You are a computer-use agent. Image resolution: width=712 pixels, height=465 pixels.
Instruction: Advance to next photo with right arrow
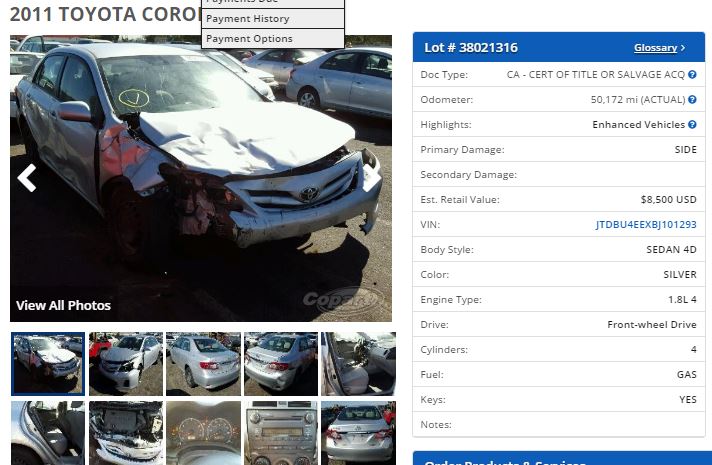(372, 178)
